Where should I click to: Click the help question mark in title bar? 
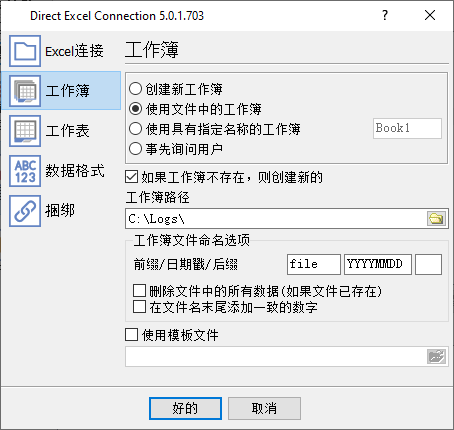click(x=385, y=15)
